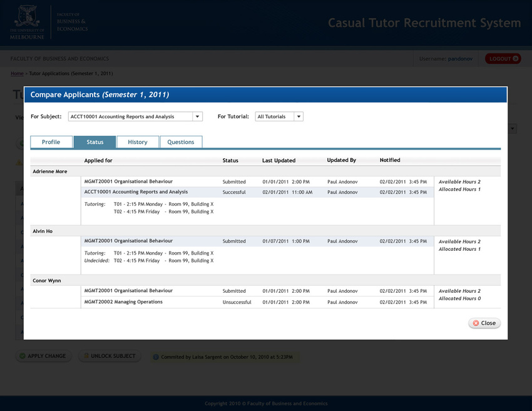The image size is (532, 411).
Task: Open the History tab
Action: click(138, 142)
